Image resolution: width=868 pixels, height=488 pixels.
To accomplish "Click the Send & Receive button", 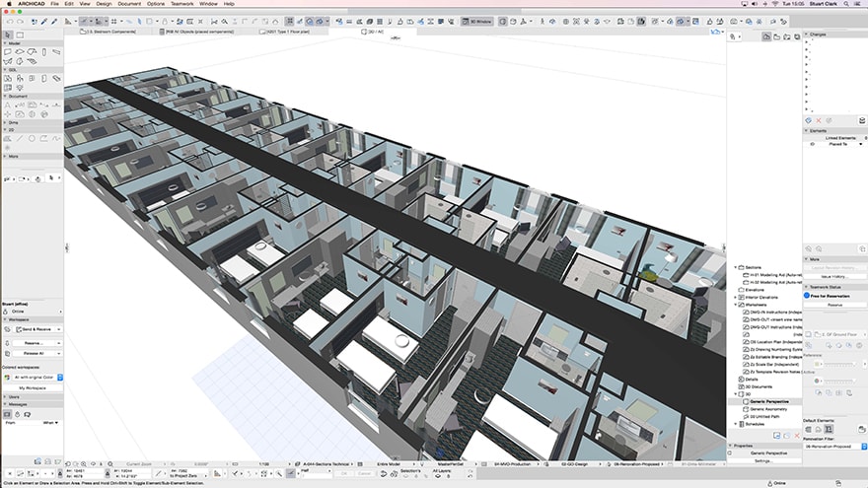I will click(35, 329).
